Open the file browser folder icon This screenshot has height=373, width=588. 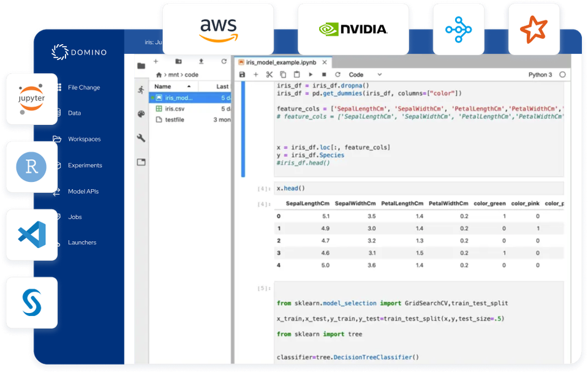pos(141,66)
